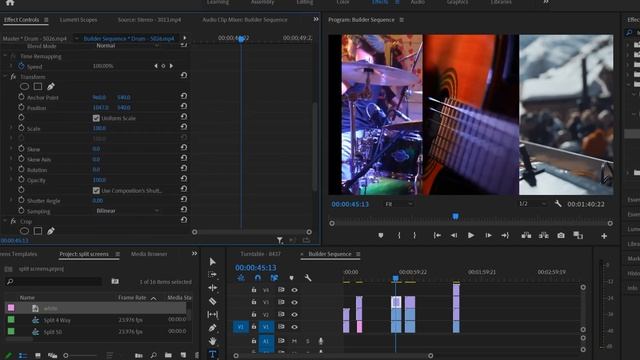This screenshot has width=640, height=360.
Task: Add marker in the Timeline header
Action: pos(291,278)
